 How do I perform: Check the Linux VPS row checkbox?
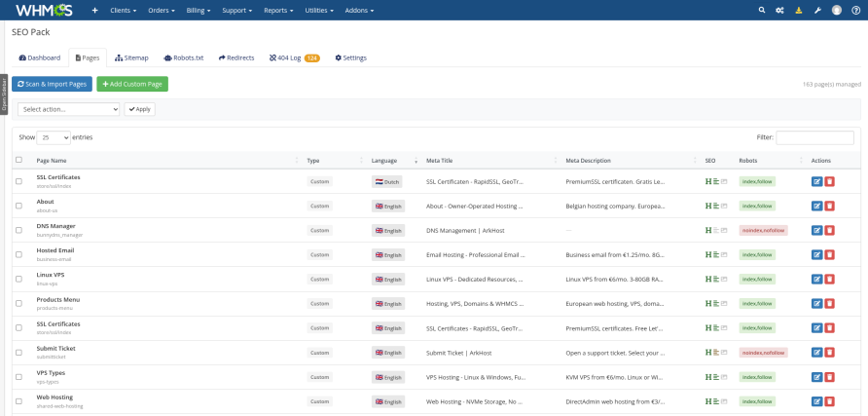pyautogui.click(x=18, y=279)
